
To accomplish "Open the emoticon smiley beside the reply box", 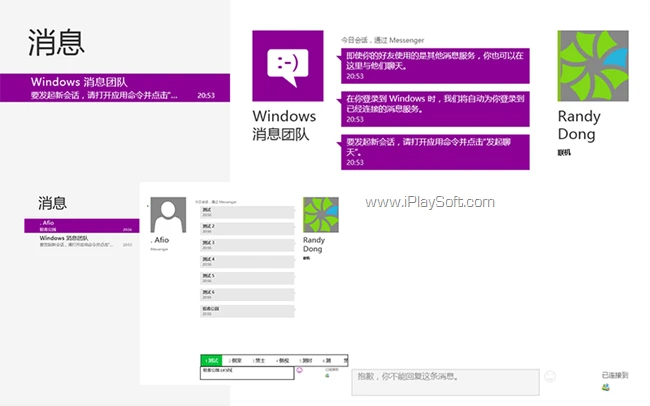I will click(x=550, y=376).
